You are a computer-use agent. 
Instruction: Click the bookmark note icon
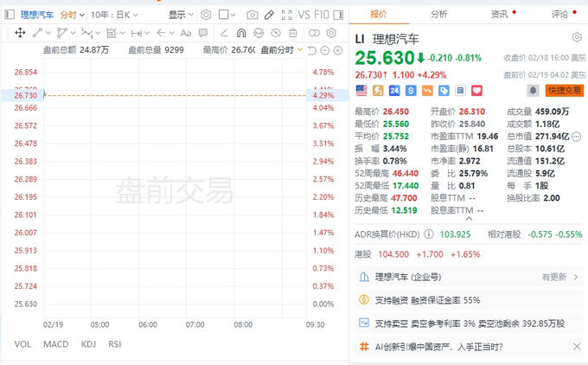pyautogui.click(x=460, y=91)
